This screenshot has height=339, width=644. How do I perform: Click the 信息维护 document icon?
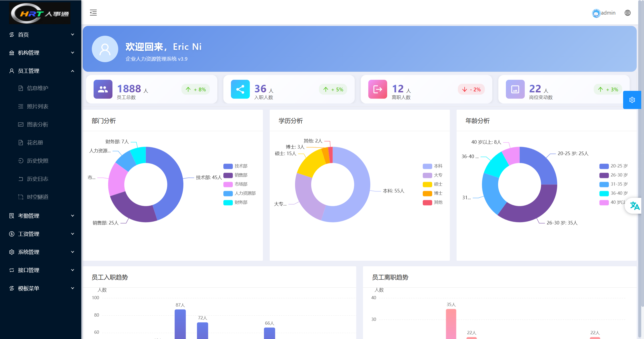(x=21, y=88)
